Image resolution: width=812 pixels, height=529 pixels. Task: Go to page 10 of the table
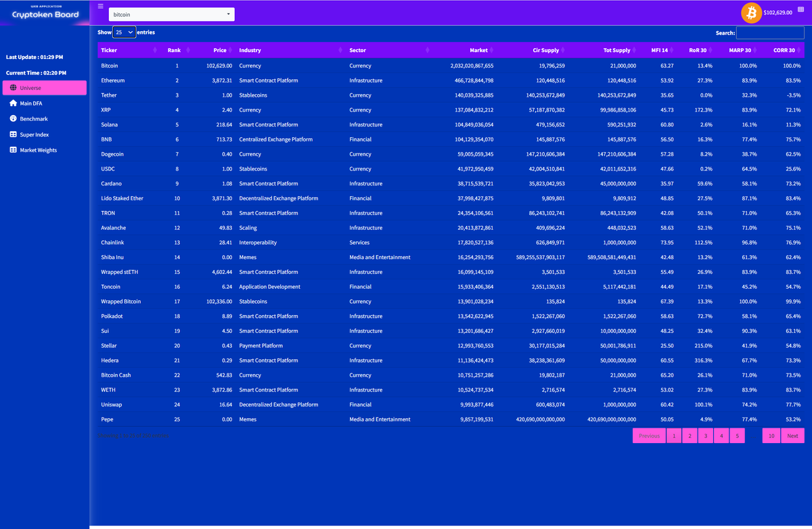point(771,436)
